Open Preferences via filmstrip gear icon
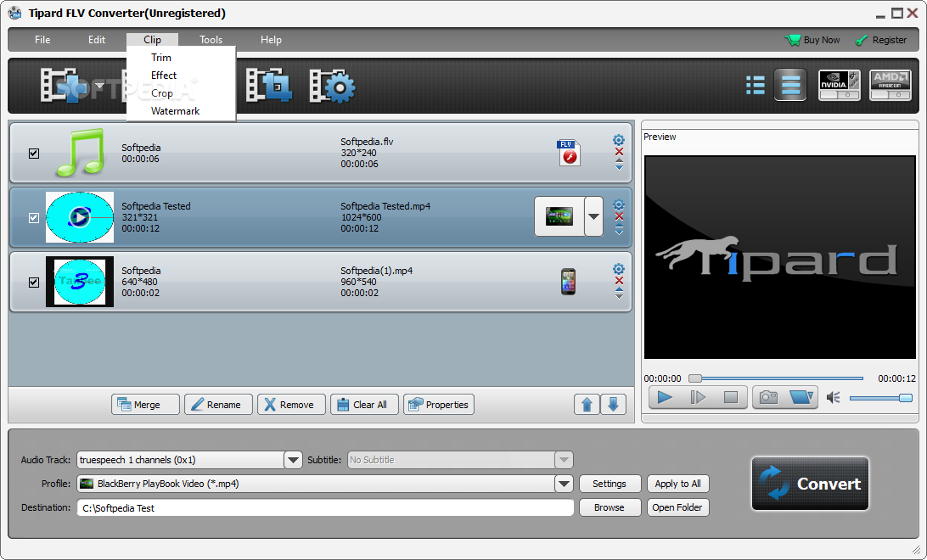Image resolution: width=927 pixels, height=560 pixels. tap(332, 87)
